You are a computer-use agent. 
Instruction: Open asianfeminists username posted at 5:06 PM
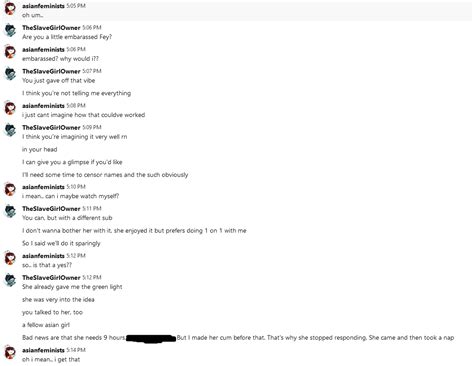coord(43,49)
